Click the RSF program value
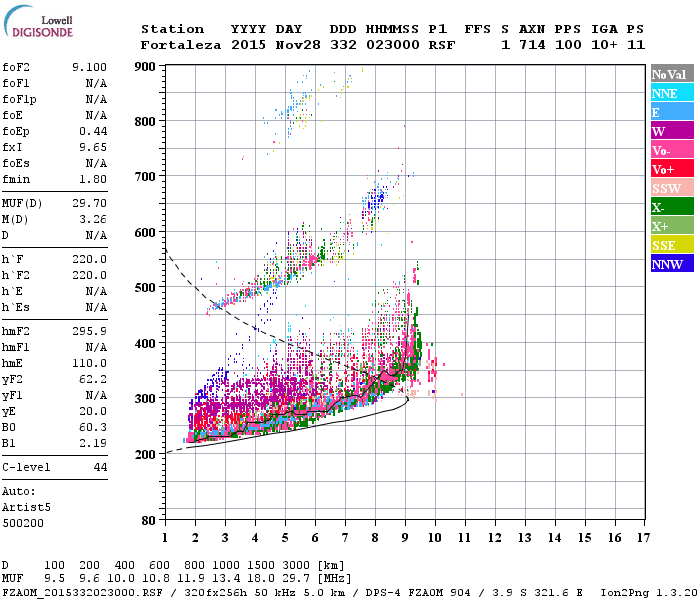Screen dimensions: 700x600 pos(442,45)
